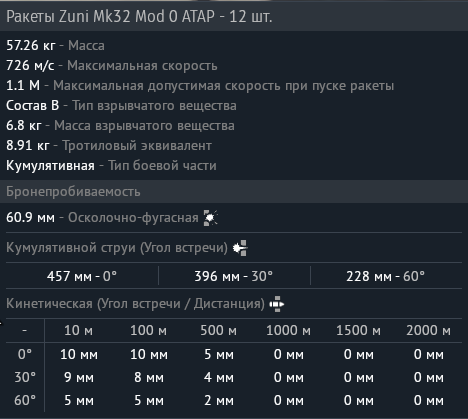Select the '57.26 кг' mass value
Image resolution: width=468 pixels, height=419 pixels.
point(31,45)
